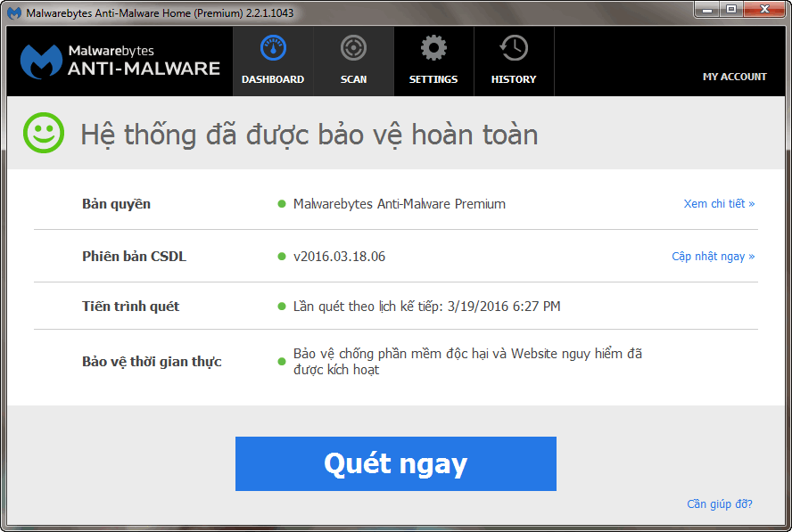The image size is (792, 532).
Task: Maximize the Malwarebytes window
Action: [730, 9]
